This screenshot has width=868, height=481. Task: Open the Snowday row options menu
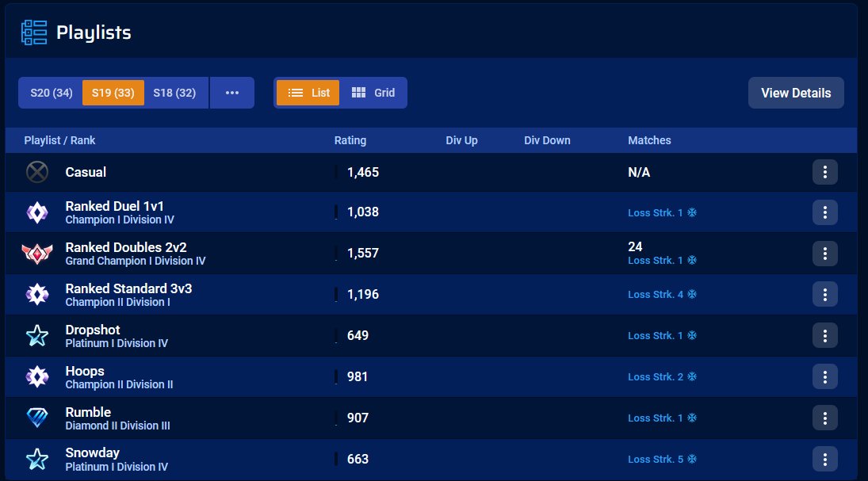(825, 459)
